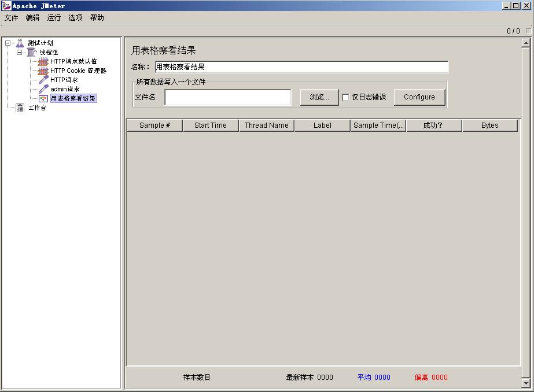Click the Start Time column header
The width and height of the screenshot is (534, 392).
(x=211, y=125)
